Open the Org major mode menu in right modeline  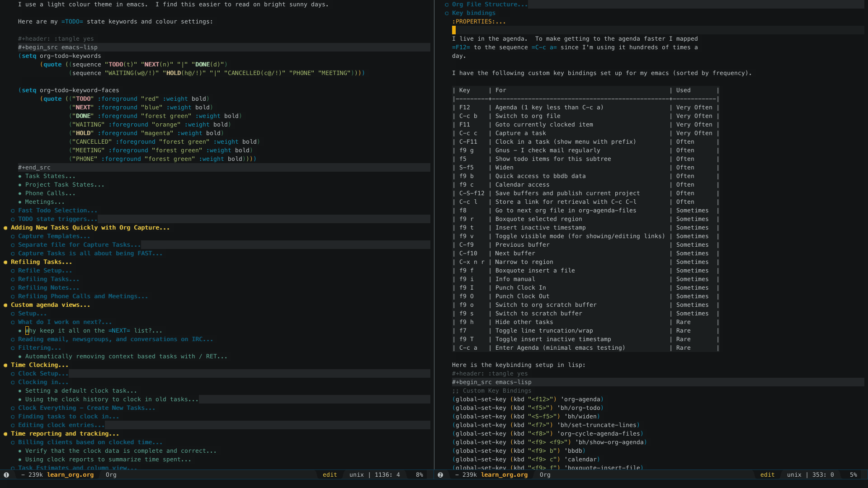pos(545,475)
